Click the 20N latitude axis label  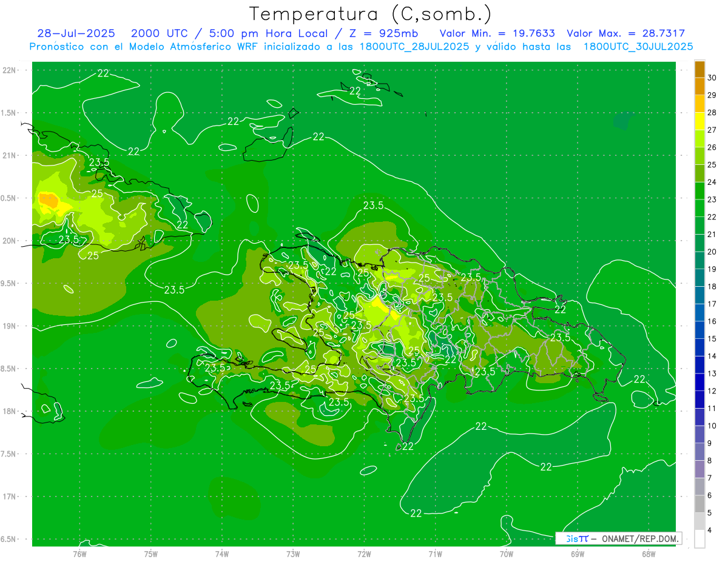10,241
